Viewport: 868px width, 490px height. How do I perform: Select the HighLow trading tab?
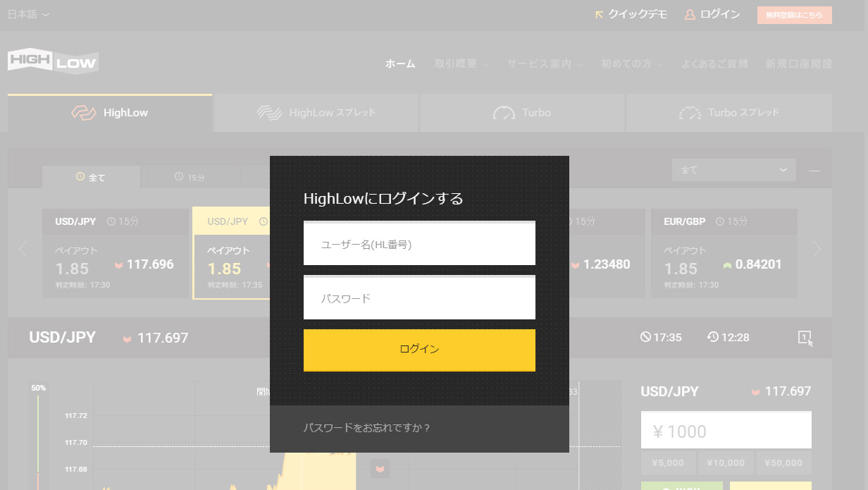[110, 113]
